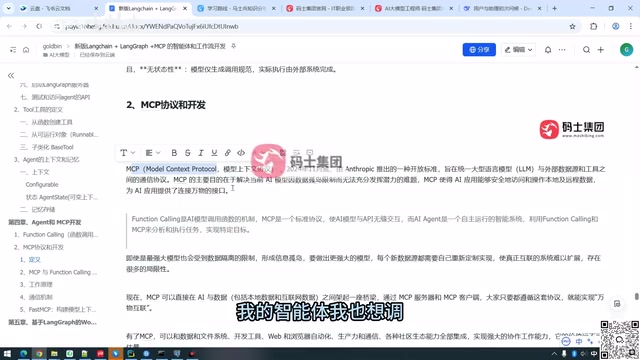The height and width of the screenshot is (360, 640).
Task: Italicize the selected text
Action: coord(201,153)
